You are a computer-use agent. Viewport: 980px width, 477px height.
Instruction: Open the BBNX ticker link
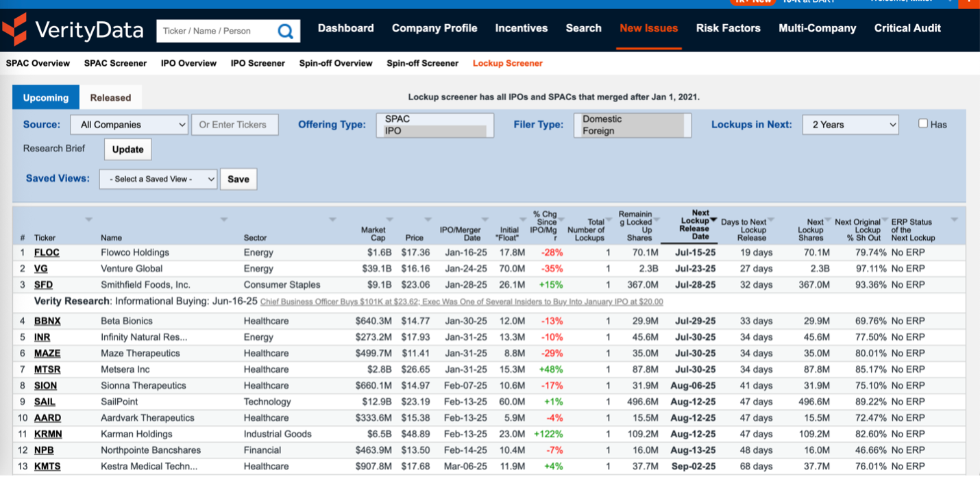(47, 321)
